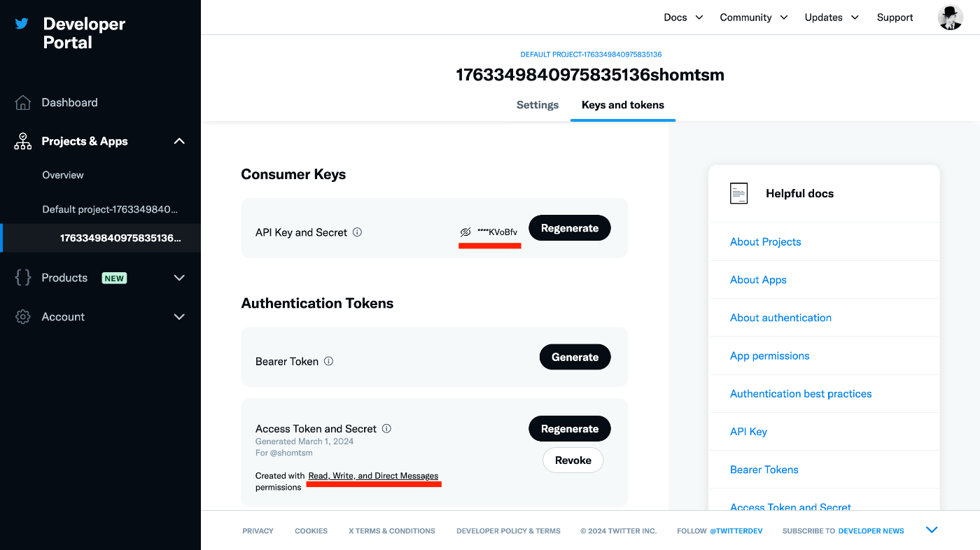Click the Authentication Tokens heading
The image size is (980, 550).
click(x=317, y=303)
